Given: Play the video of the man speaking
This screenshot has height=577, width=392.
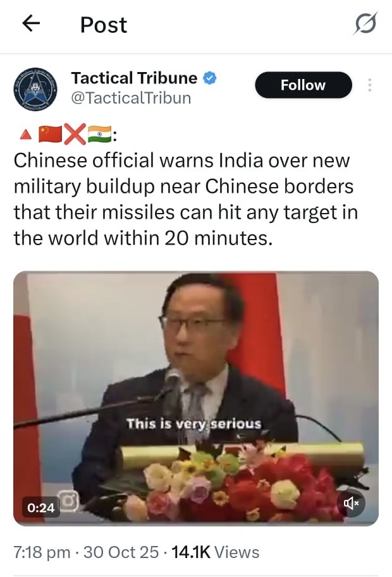Looking at the screenshot, I should tap(196, 399).
